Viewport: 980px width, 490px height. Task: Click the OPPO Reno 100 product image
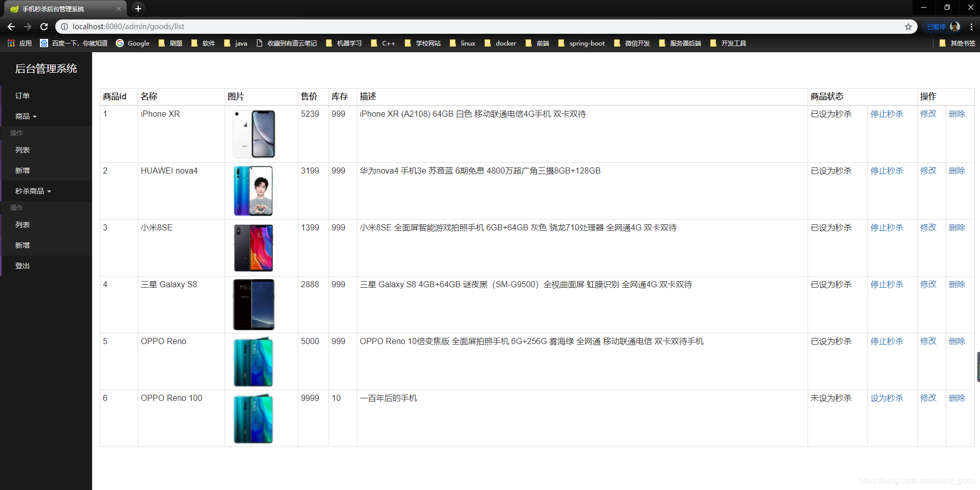coord(254,418)
